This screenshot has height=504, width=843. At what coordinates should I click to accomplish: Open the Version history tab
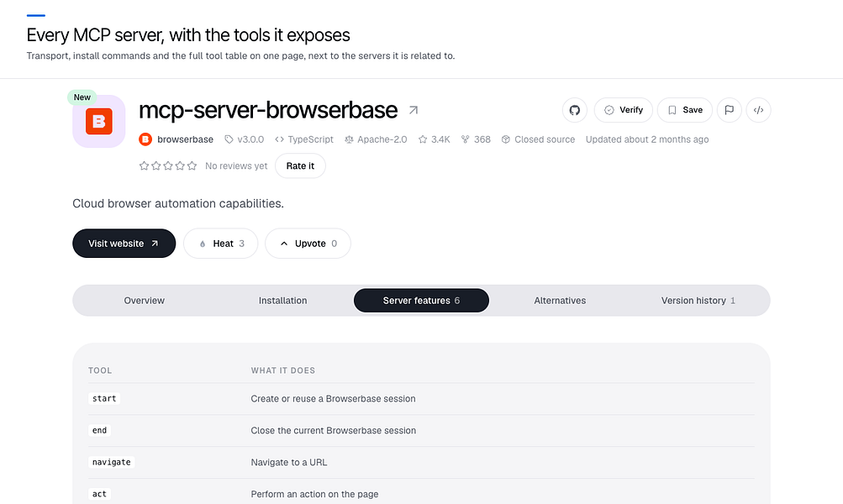[x=698, y=301]
